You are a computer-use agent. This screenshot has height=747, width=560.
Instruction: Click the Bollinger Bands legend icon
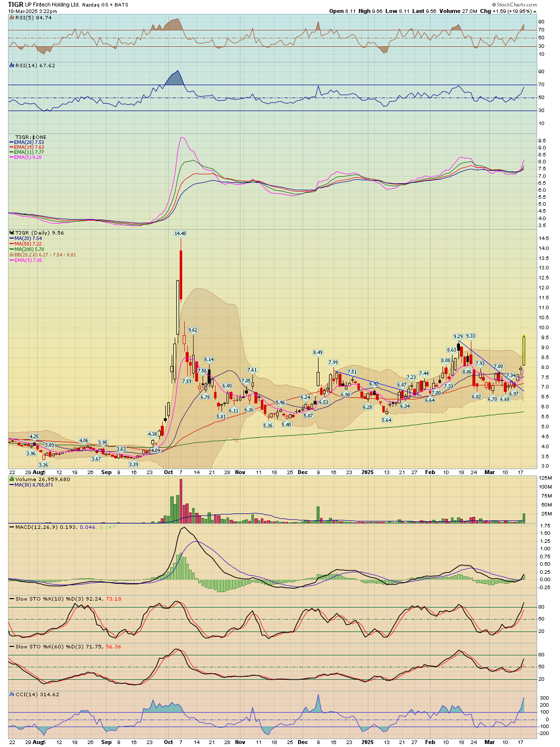pyautogui.click(x=12, y=254)
